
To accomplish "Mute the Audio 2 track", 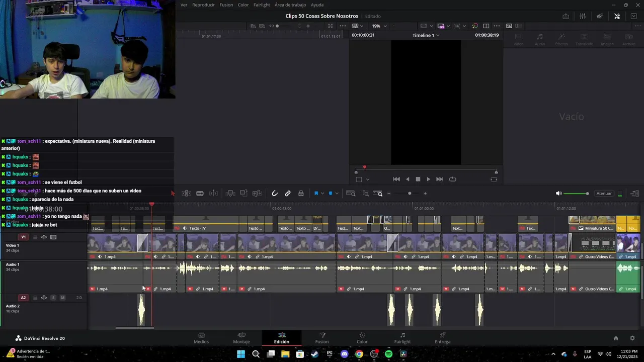I will click(62, 298).
